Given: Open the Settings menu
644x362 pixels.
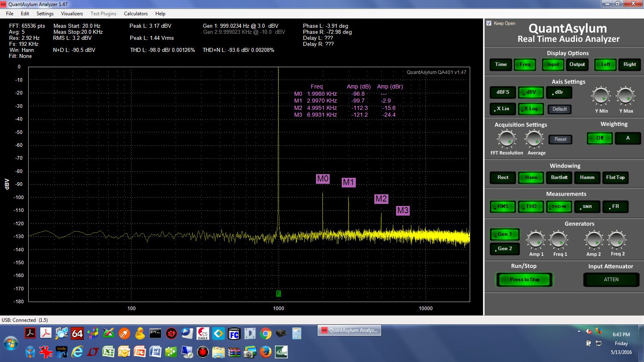Looking at the screenshot, I should [x=45, y=13].
